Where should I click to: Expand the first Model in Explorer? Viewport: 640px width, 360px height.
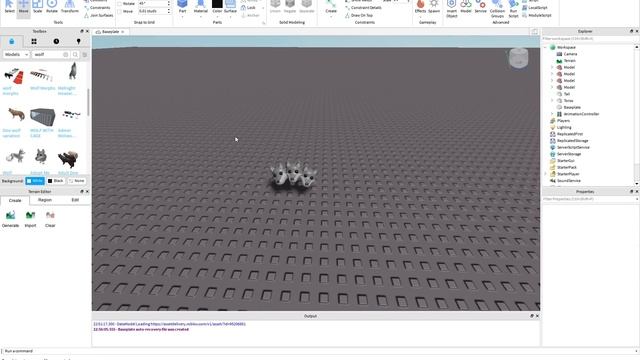[552, 67]
